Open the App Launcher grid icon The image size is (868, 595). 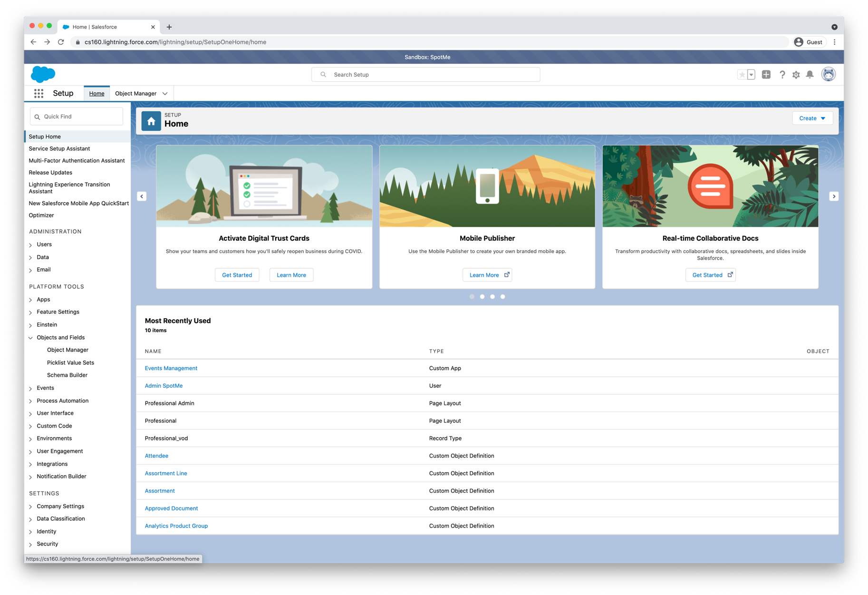[x=39, y=93]
